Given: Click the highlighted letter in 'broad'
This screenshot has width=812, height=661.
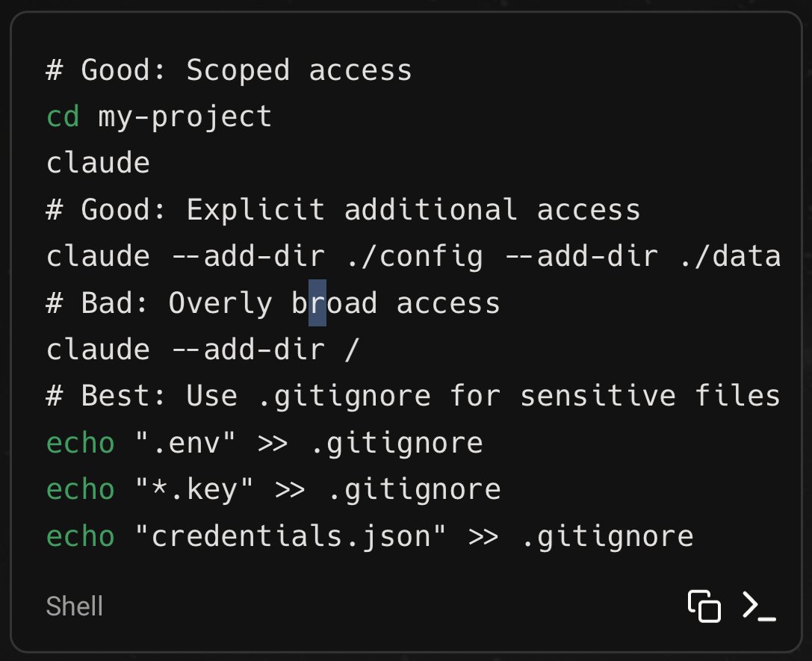Looking at the screenshot, I should pos(317,303).
